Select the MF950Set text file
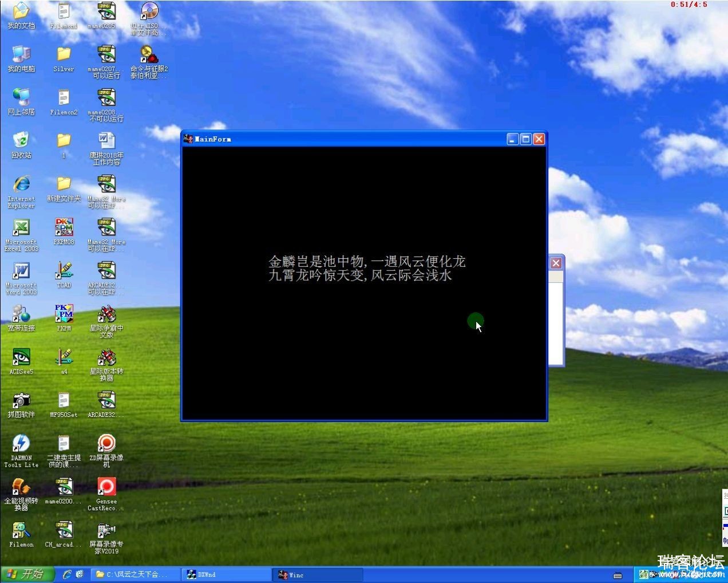 (64, 405)
